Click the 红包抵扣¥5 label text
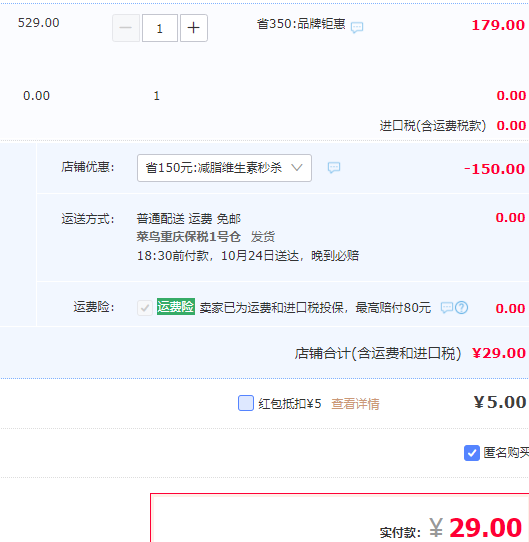 tap(290, 404)
